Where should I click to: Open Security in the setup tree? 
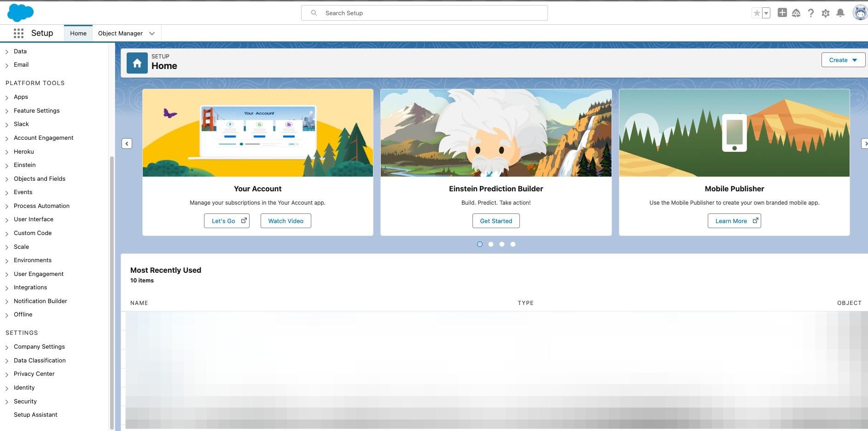[25, 401]
